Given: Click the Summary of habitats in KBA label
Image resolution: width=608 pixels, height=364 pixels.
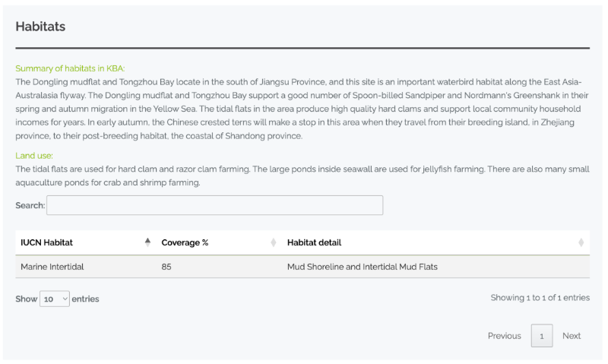Looking at the screenshot, I should 70,68.
